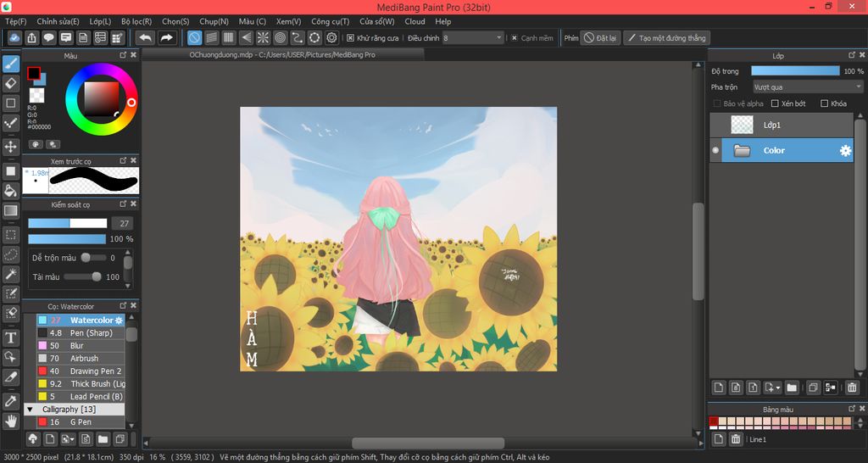This screenshot has height=463, width=868.
Task: Enable the Xén bớt clipping checkbox
Action: 775,103
